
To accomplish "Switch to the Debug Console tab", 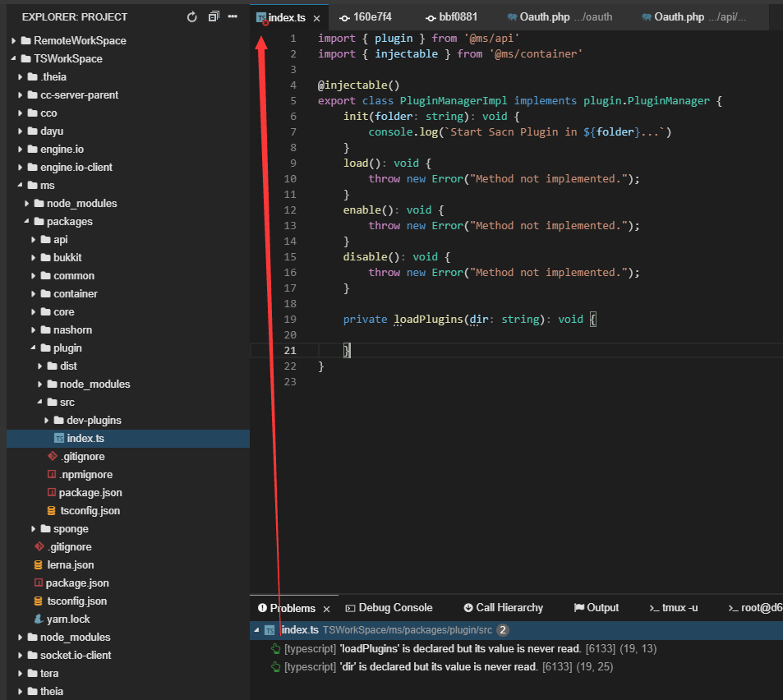I will pyautogui.click(x=389, y=608).
